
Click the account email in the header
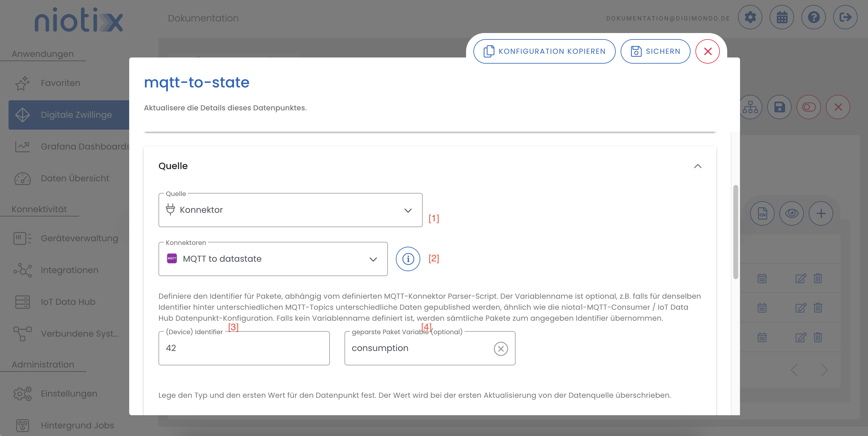tap(668, 19)
